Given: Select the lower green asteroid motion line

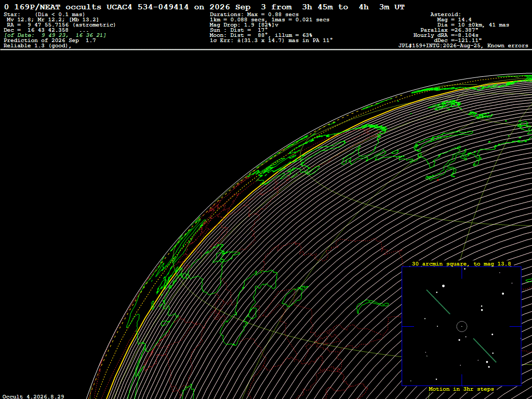Looking at the screenshot, I should [x=485, y=350].
